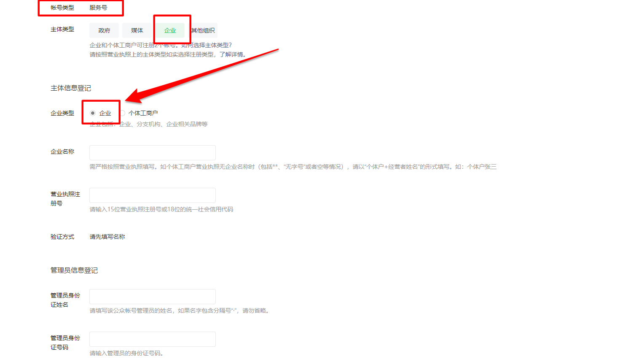Click the 主体信息登记 section heading

click(71, 88)
